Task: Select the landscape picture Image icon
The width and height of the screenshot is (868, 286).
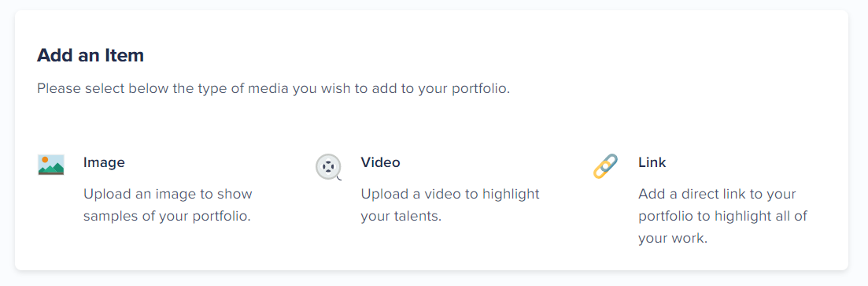Action: click(x=51, y=165)
